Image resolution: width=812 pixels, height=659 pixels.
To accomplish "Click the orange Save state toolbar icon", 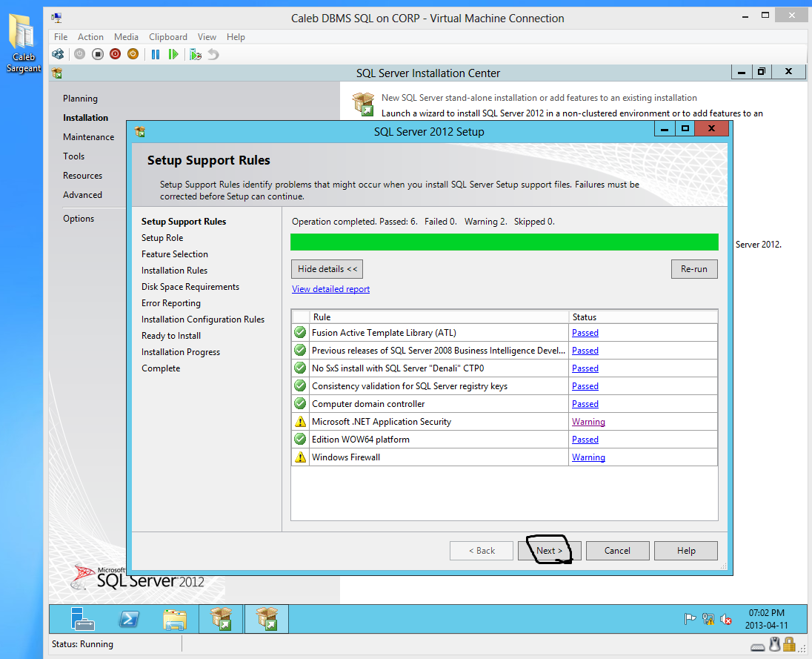I will tap(133, 54).
